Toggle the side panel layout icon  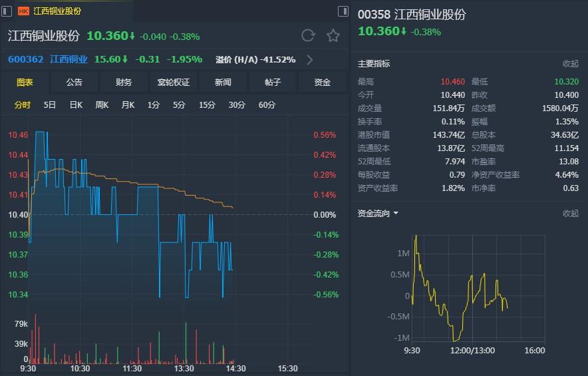pos(343,11)
